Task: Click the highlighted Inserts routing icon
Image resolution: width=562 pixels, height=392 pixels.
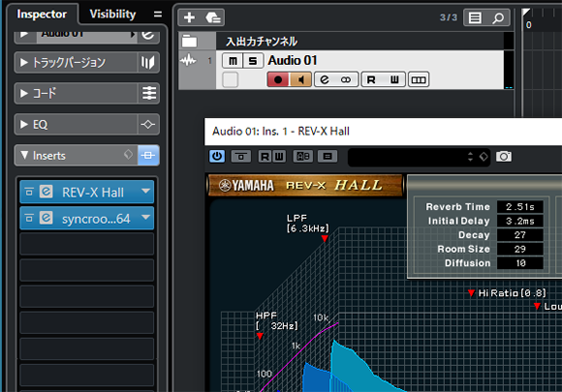Action: [x=148, y=156]
